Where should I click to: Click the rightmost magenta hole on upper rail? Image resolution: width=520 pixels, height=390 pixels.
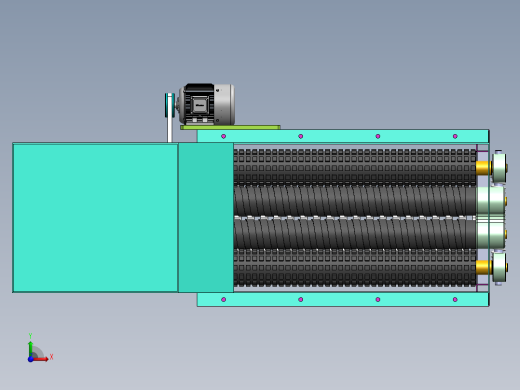click(x=455, y=136)
